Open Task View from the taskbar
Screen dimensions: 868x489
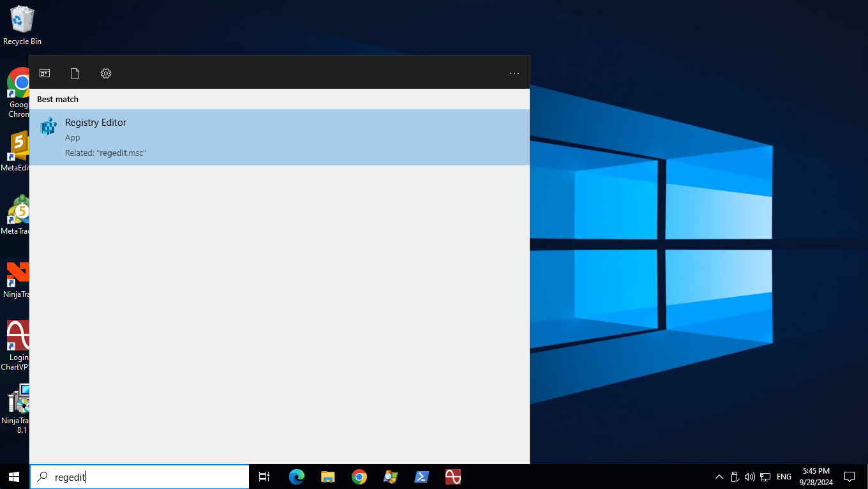[264, 477]
